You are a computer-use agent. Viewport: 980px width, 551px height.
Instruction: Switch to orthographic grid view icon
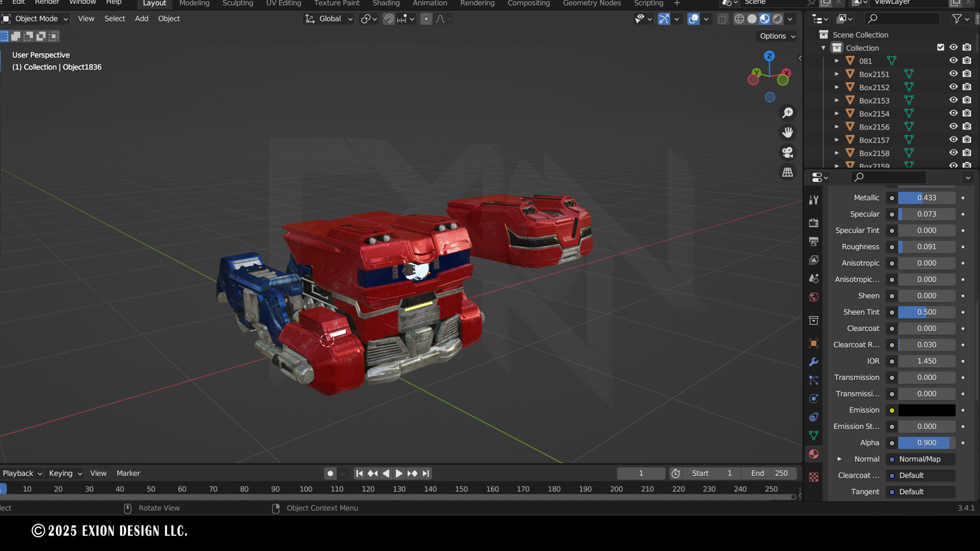click(788, 172)
